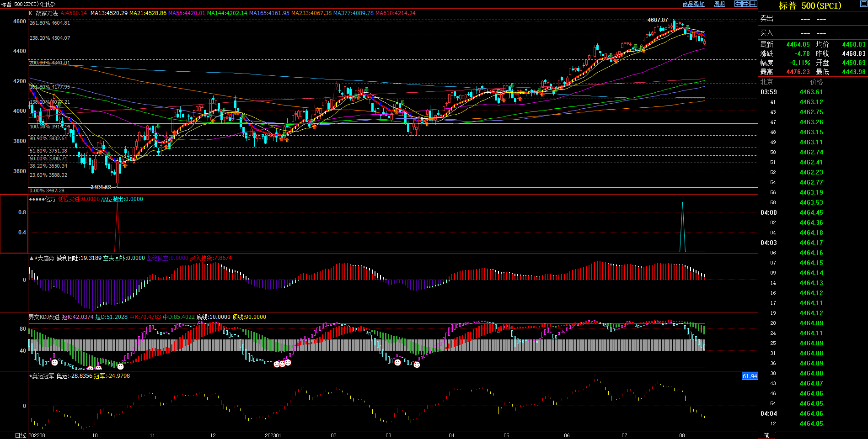
Task: Click the maximize quote panel icon
Action: (863, 4)
